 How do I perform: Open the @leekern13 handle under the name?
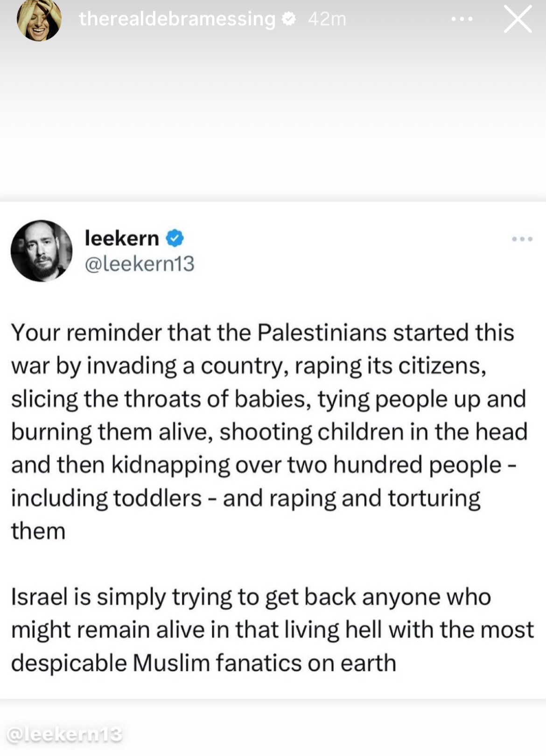coord(140,264)
